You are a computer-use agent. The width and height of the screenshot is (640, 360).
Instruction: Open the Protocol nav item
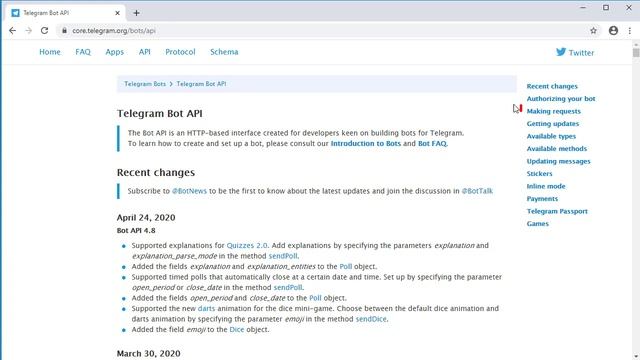tap(180, 52)
